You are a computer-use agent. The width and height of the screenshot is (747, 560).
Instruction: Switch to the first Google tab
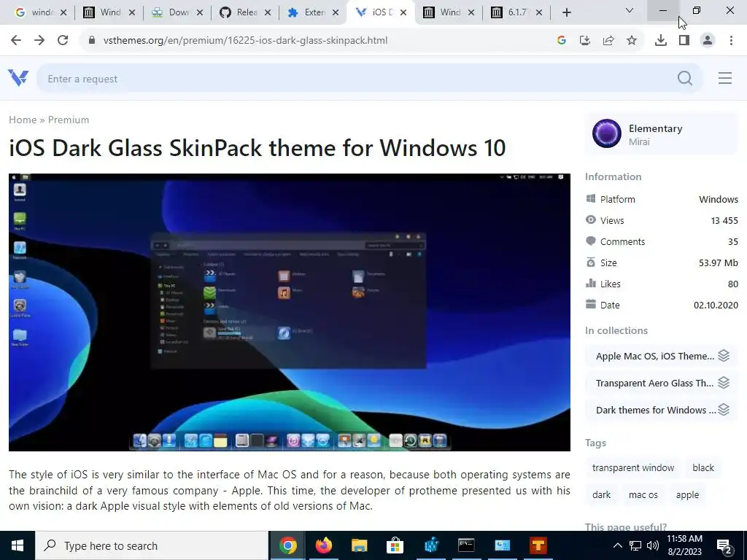(x=40, y=12)
